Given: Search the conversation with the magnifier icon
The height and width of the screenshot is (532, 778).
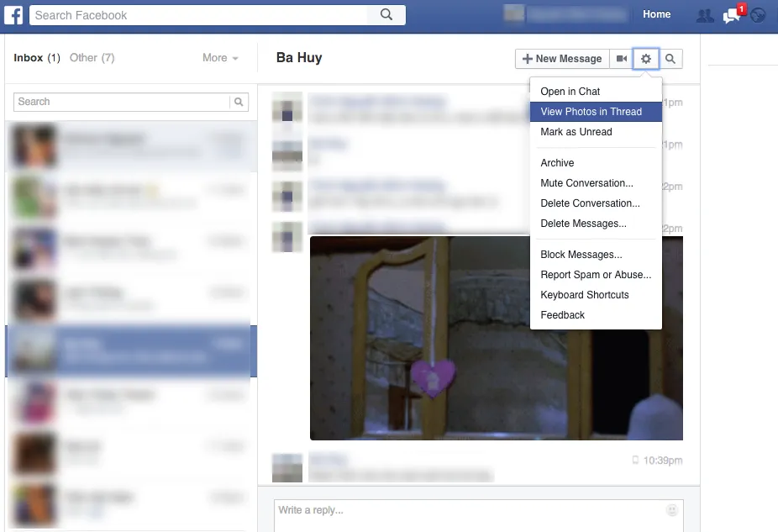Looking at the screenshot, I should click(x=670, y=59).
